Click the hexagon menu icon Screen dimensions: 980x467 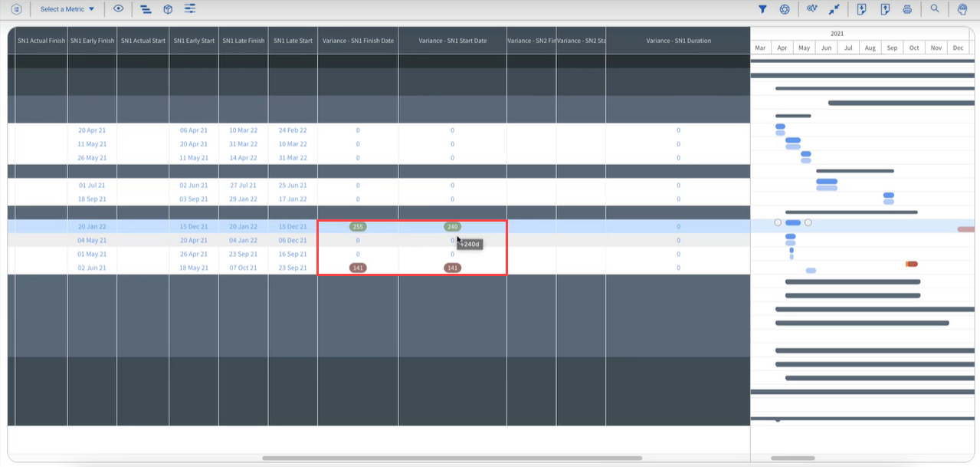tap(16, 9)
